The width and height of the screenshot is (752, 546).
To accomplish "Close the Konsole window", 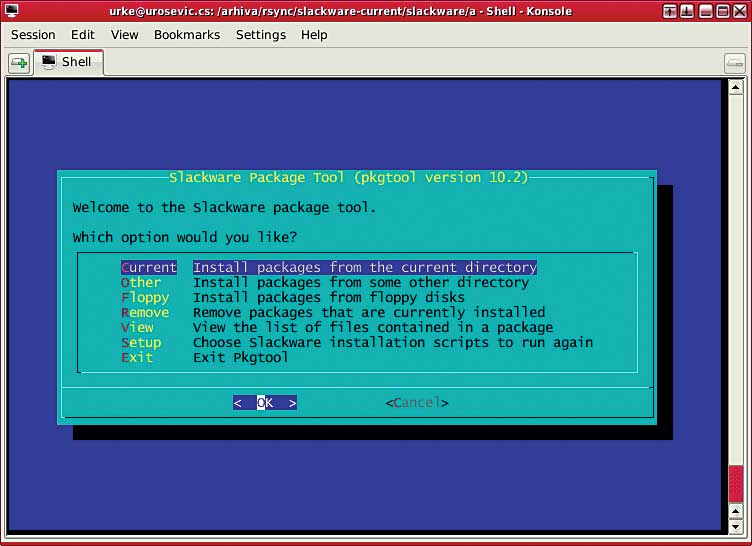I will (740, 11).
